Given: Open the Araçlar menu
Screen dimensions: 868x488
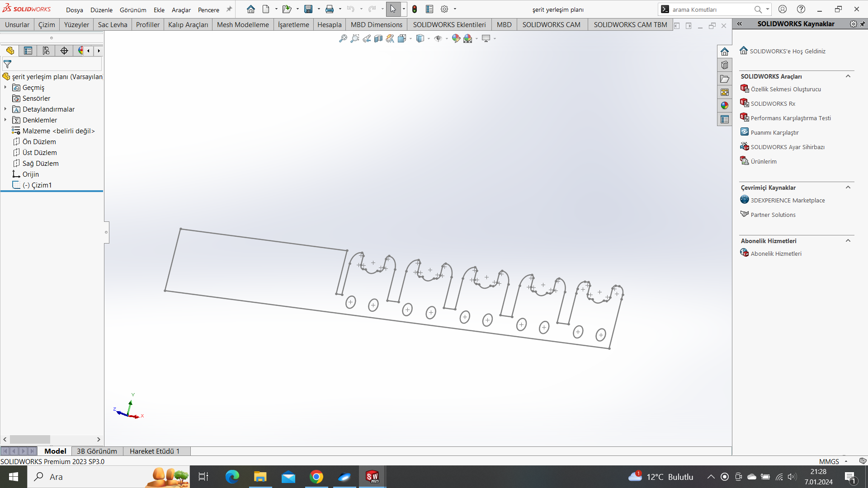Looking at the screenshot, I should [181, 9].
